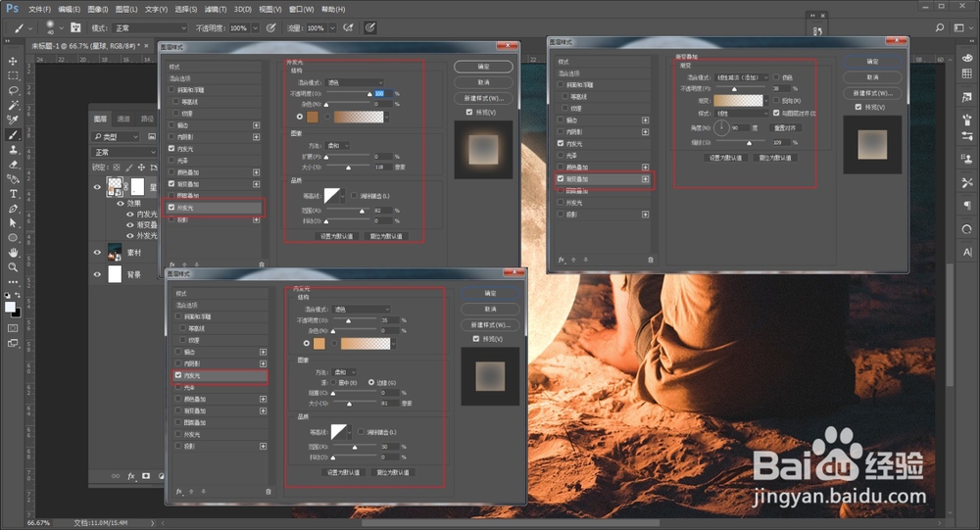980x530 pixels.
Task: Select the Horizontal Type tool
Action: point(13,194)
